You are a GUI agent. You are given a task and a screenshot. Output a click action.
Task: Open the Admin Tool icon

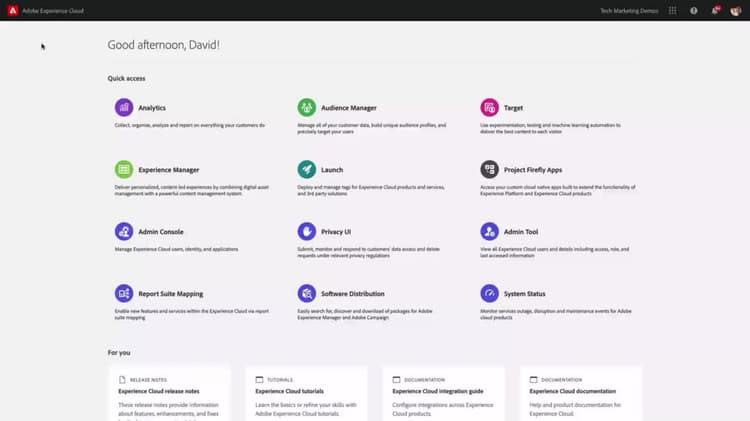(489, 232)
